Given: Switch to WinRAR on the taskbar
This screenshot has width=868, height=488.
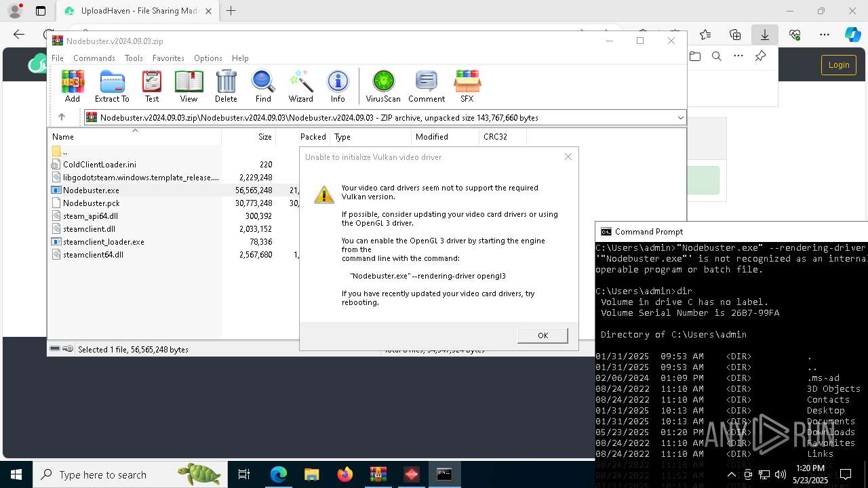Looking at the screenshot, I should point(378,474).
